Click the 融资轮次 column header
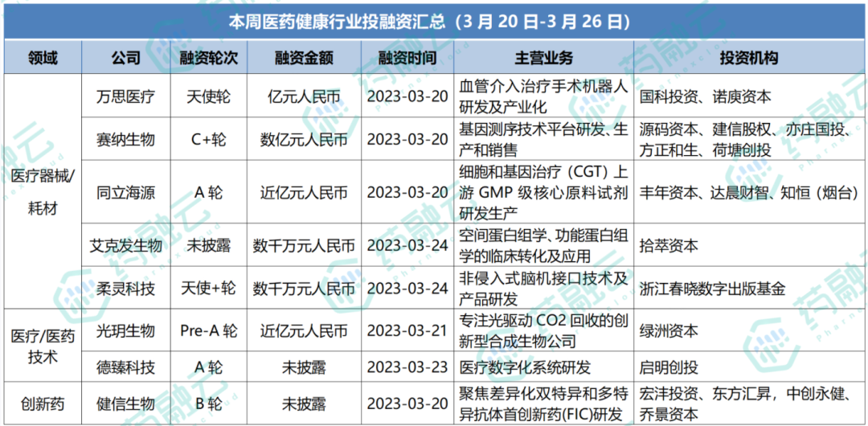The width and height of the screenshot is (868, 426). 209,58
